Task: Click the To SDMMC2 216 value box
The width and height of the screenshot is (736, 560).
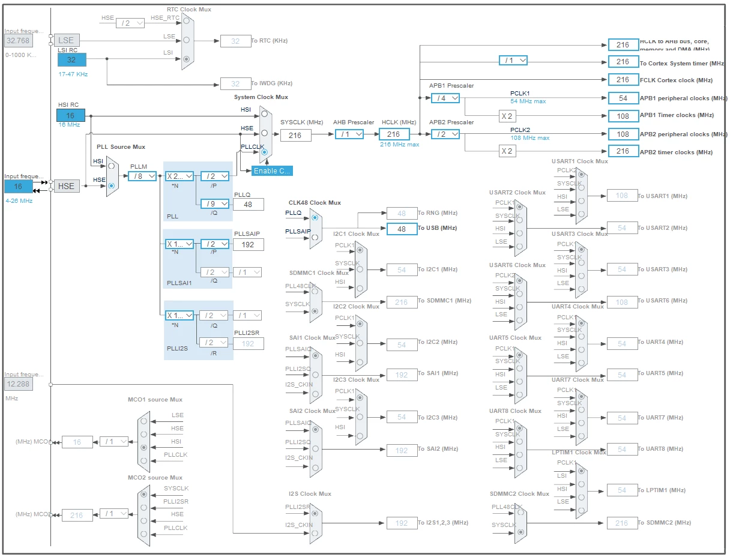Action: click(x=622, y=523)
